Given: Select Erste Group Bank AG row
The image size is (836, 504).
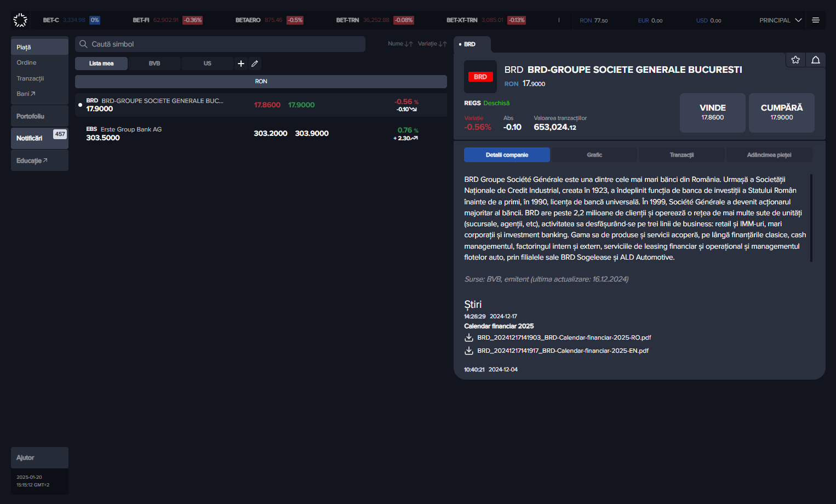Looking at the screenshot, I should click(x=261, y=133).
